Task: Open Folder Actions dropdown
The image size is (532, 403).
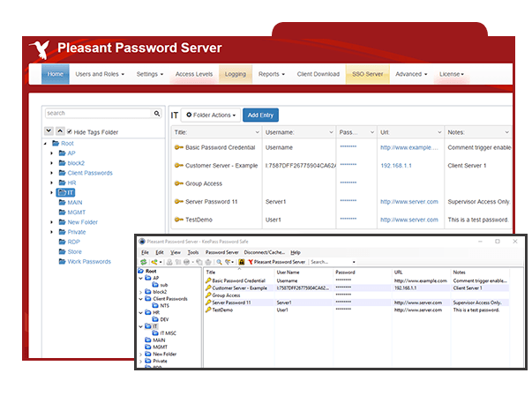Action: point(211,115)
